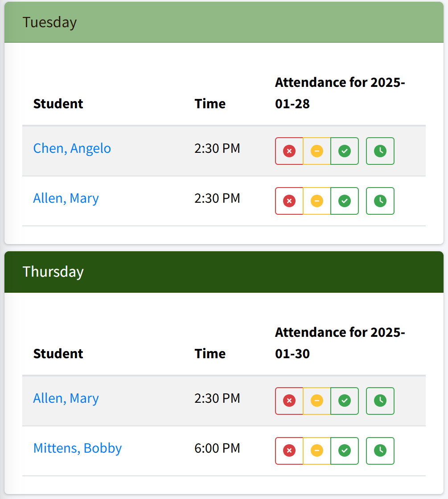Mark Mary Allen present on Tuesday
This screenshot has width=448, height=499.
pyautogui.click(x=344, y=201)
